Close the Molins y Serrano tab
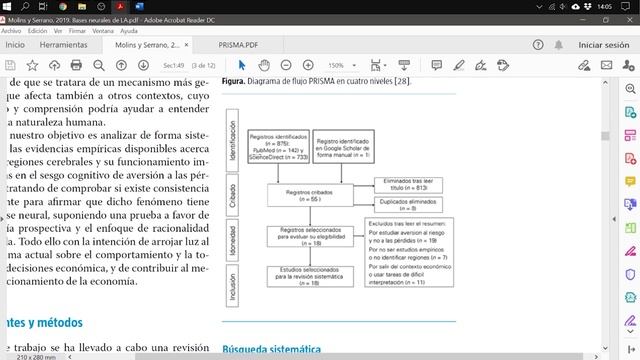Viewport: 640px width, 360px height. (x=187, y=45)
